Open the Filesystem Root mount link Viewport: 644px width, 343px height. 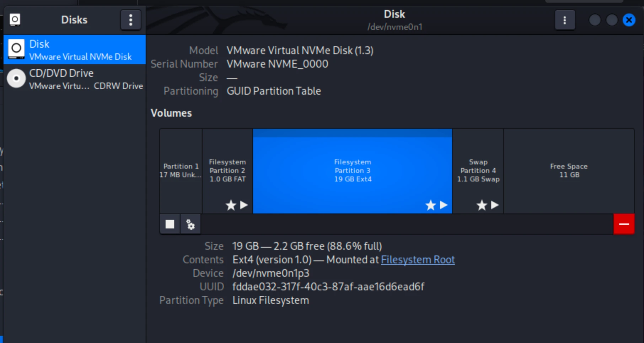pyautogui.click(x=418, y=260)
